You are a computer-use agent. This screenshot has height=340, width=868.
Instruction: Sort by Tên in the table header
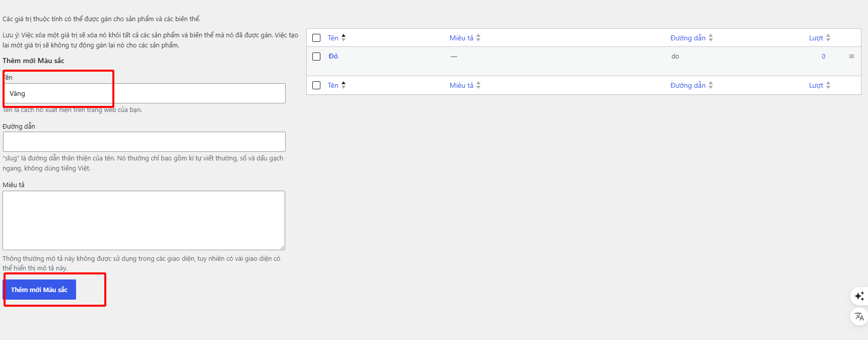pos(333,38)
